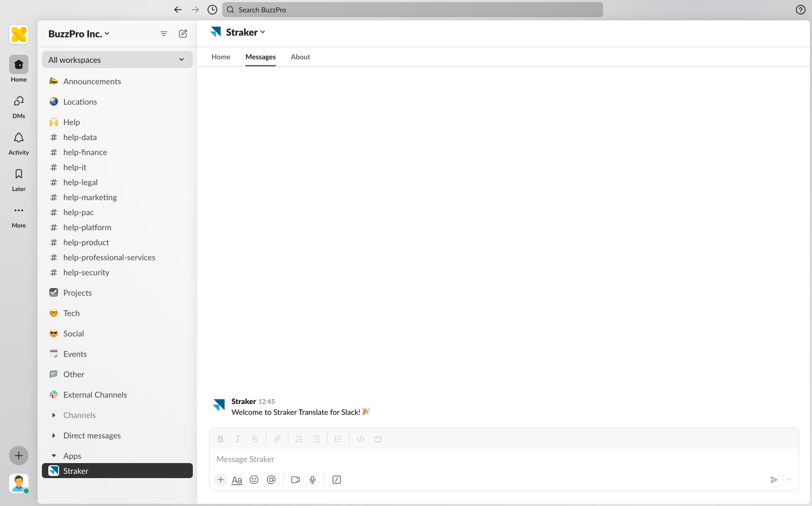
Task: Open Straker header dropdown
Action: [245, 32]
